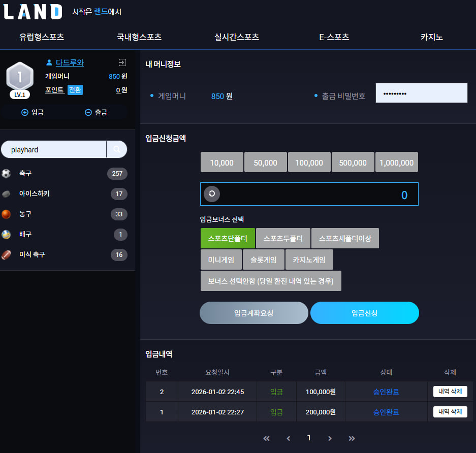Choose the volleyball icon for 배구
This screenshot has height=453, width=476.
click(x=6, y=235)
